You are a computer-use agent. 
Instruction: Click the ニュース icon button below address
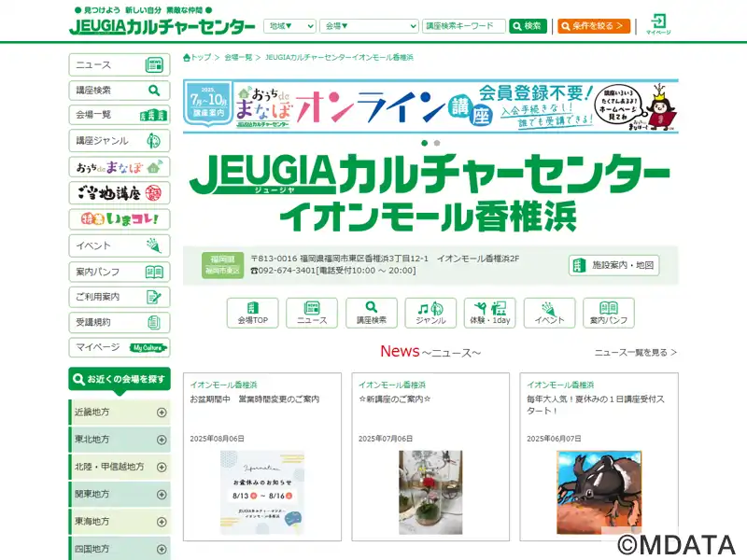[312, 313]
